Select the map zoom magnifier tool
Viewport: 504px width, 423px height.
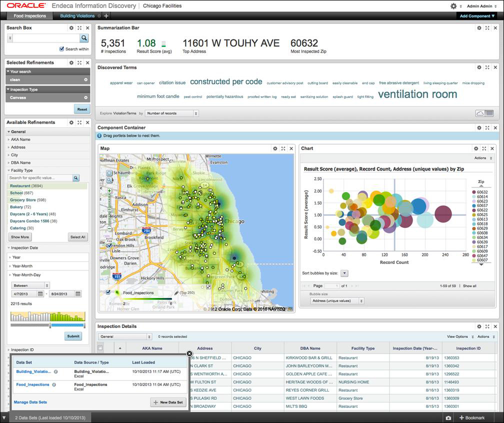pos(109,180)
